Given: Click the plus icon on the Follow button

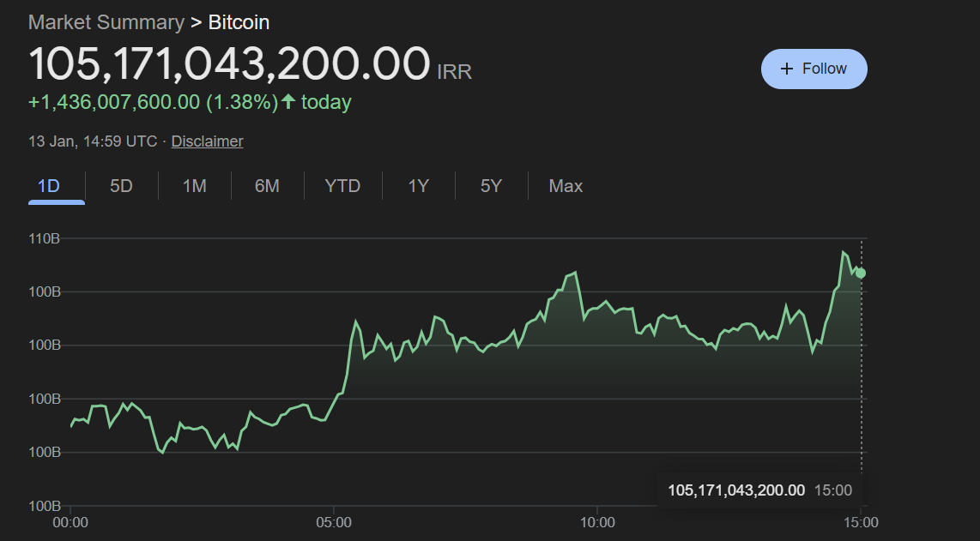Looking at the screenshot, I should click(x=787, y=69).
